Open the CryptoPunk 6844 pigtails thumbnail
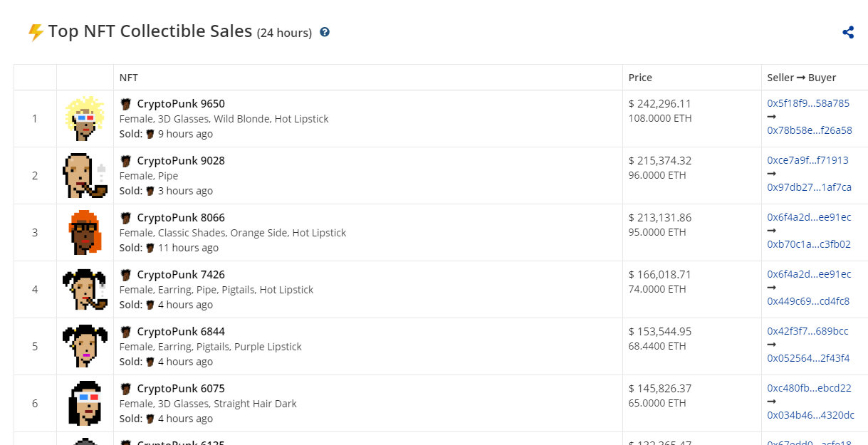The height and width of the screenshot is (445, 868). [x=85, y=346]
